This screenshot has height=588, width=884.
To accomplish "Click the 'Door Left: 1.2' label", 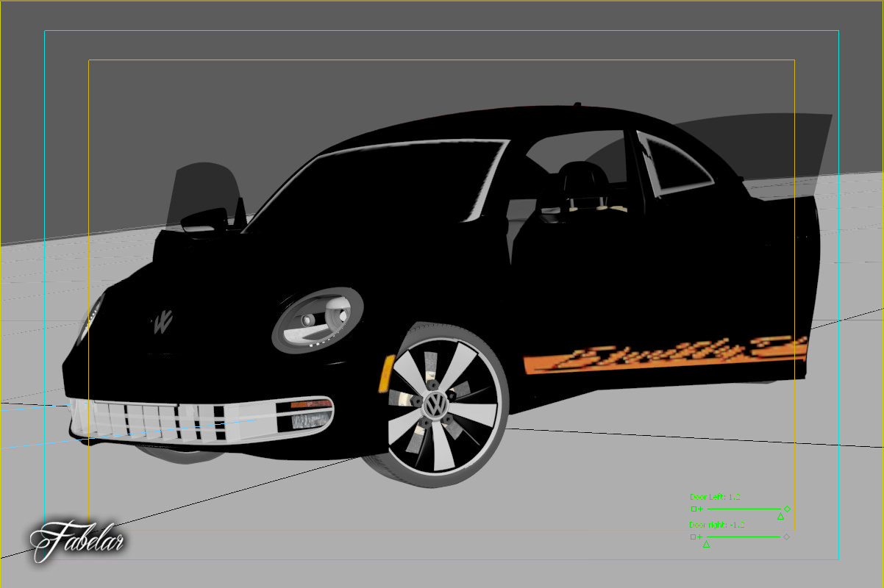I will click(715, 497).
